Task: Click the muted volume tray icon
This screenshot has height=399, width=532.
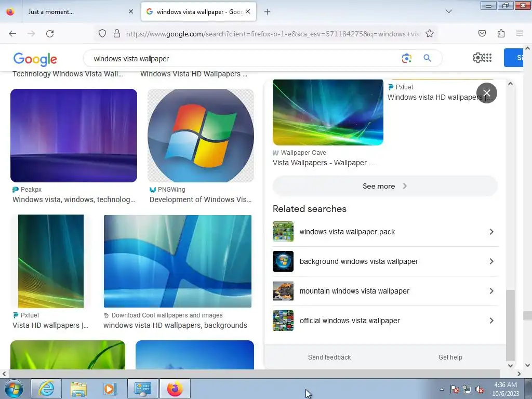Action: (480, 390)
